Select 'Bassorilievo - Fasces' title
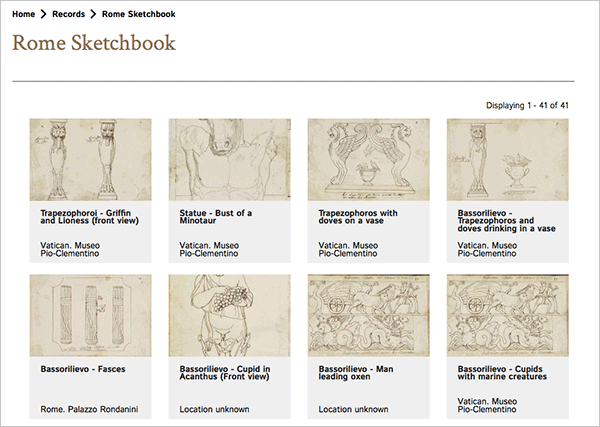Viewport: 600px width, 427px height. click(83, 369)
